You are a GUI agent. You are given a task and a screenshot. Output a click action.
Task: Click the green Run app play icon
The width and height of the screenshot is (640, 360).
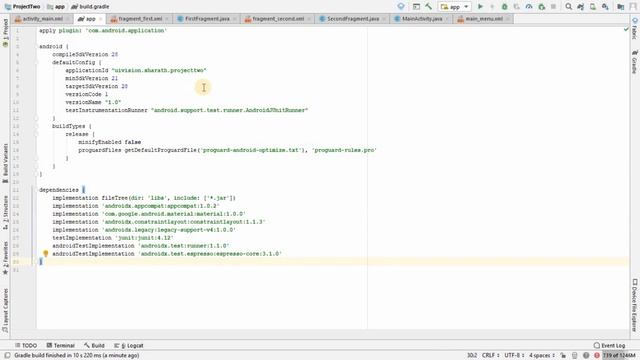480,7
